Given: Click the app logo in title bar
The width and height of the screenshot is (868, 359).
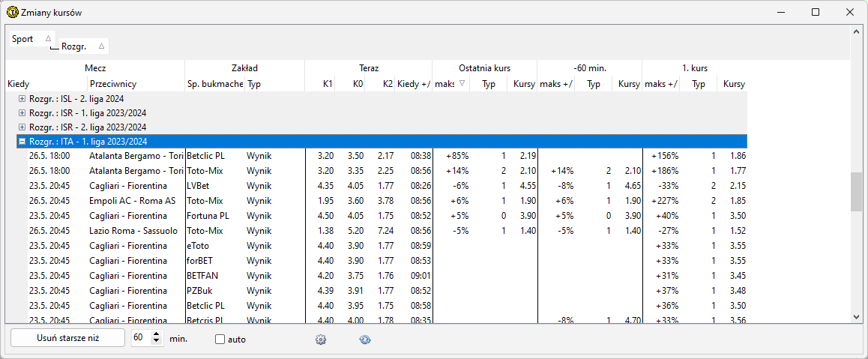Looking at the screenshot, I should [12, 12].
